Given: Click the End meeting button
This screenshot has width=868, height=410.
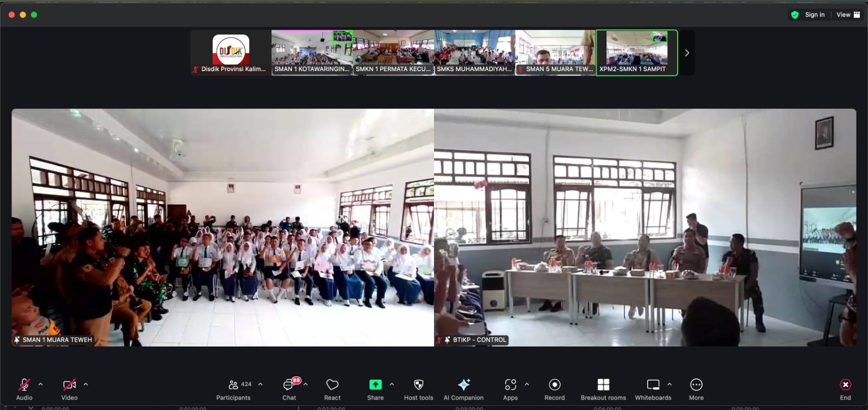Looking at the screenshot, I should click(x=845, y=385).
